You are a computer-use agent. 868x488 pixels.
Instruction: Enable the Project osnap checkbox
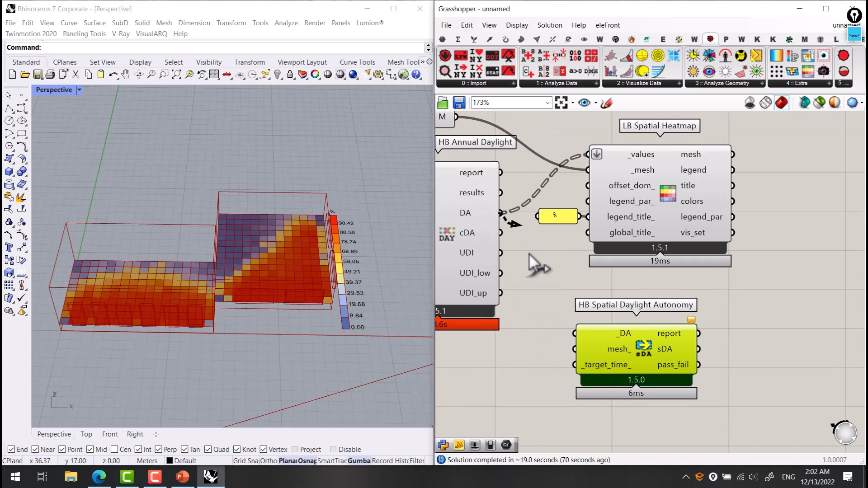[x=295, y=449]
